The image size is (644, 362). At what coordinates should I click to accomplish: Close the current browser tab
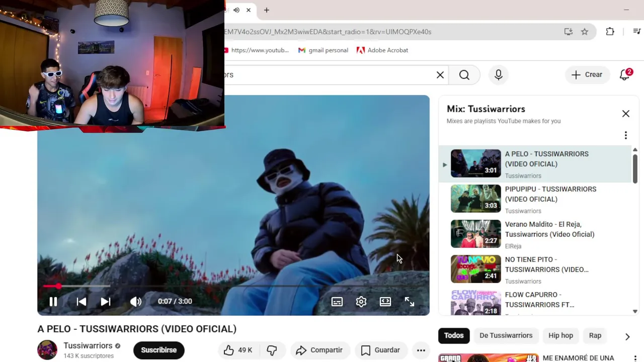(248, 10)
